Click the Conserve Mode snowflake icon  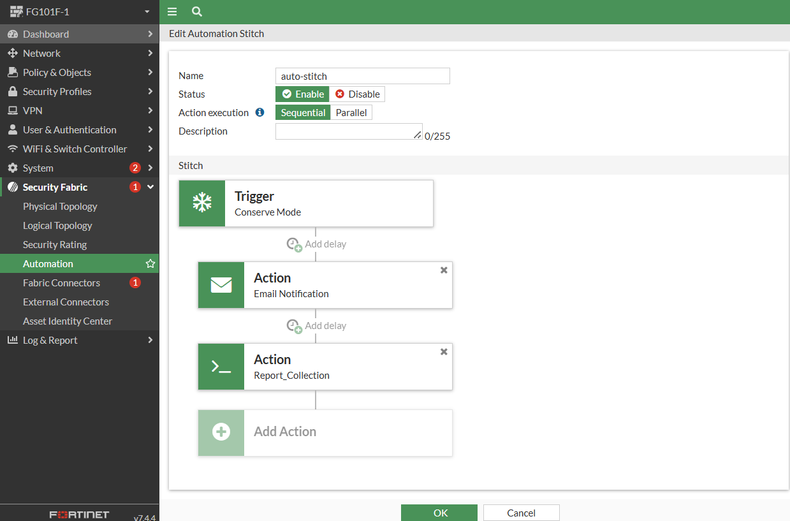(202, 203)
